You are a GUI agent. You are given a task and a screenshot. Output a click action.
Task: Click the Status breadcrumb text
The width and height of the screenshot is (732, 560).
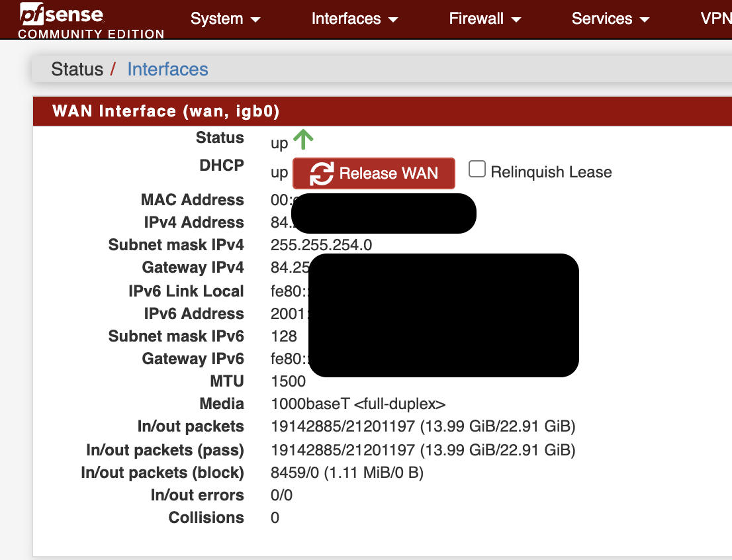click(x=77, y=69)
